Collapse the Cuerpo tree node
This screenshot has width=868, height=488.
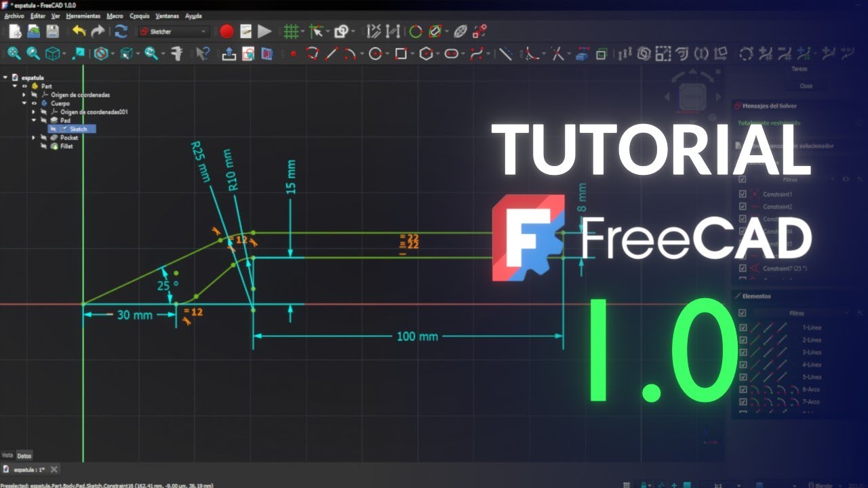pos(24,103)
